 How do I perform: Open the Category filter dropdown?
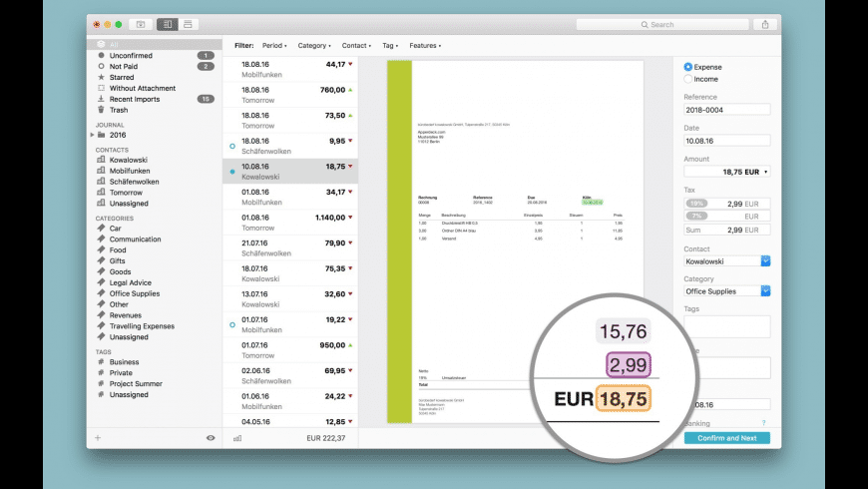314,46
